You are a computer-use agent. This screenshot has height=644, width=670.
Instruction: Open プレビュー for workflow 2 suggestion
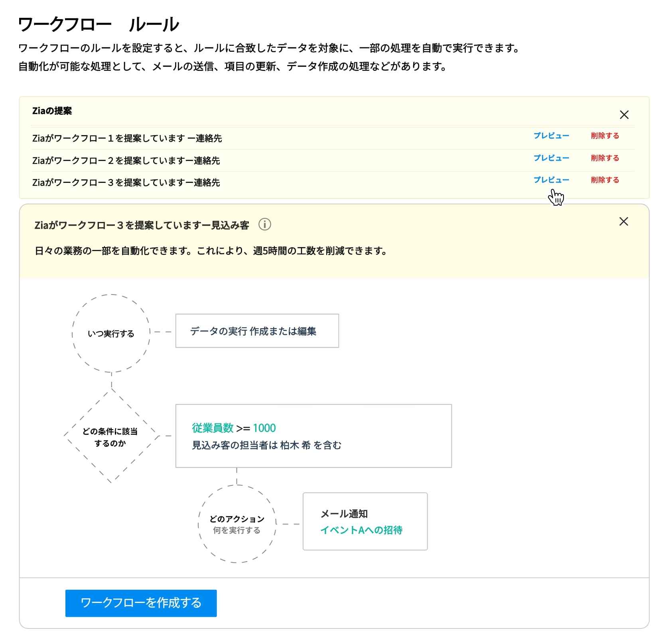point(551,158)
